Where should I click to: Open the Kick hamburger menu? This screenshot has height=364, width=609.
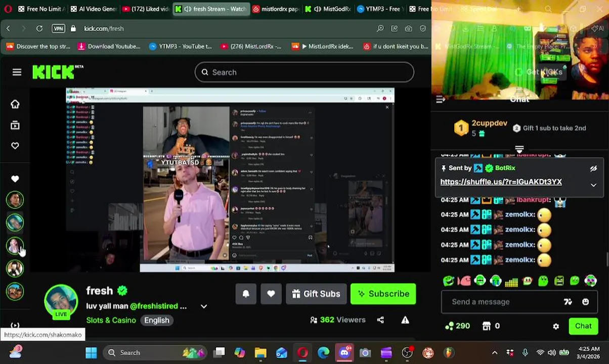click(17, 72)
